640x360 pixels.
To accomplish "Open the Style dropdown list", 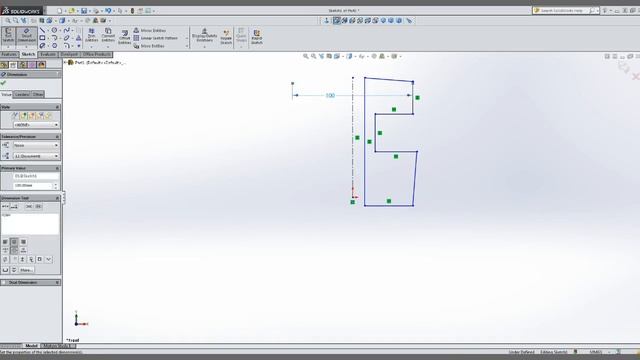I will 36,124.
